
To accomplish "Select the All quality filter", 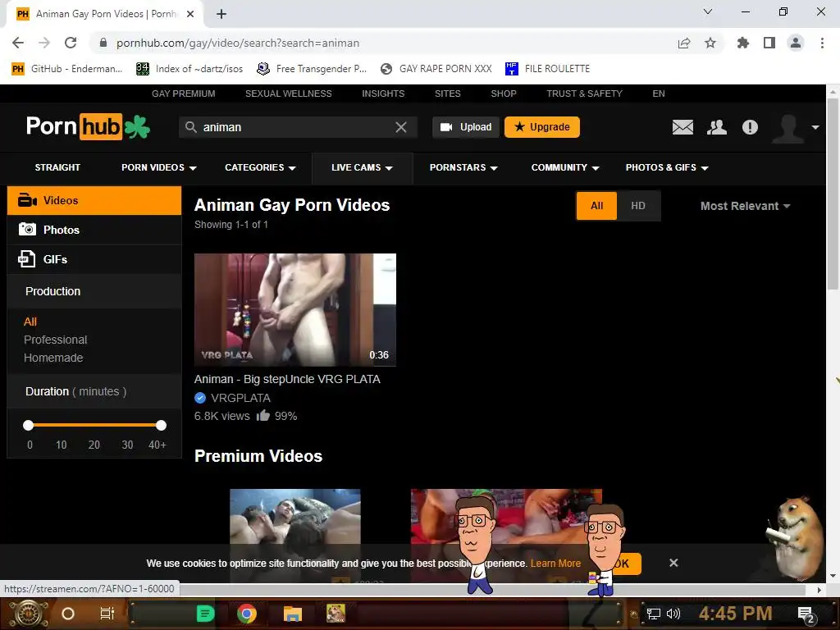I will click(x=597, y=206).
